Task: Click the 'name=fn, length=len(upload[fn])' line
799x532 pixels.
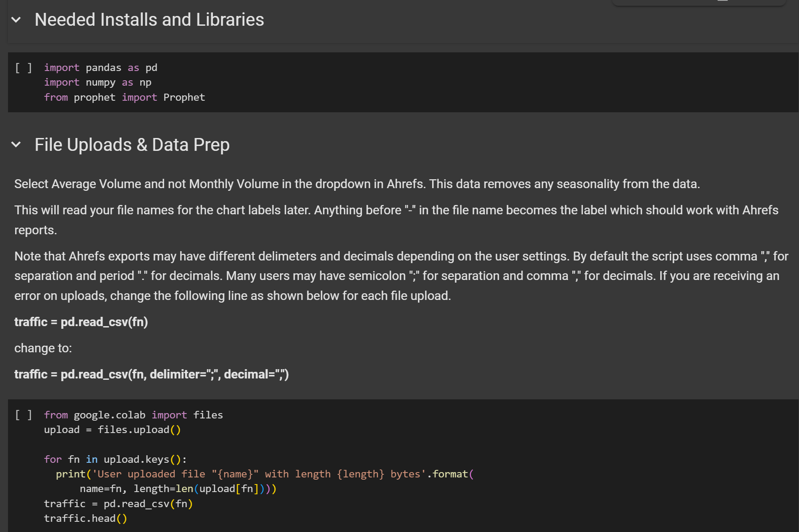Action: (x=178, y=489)
